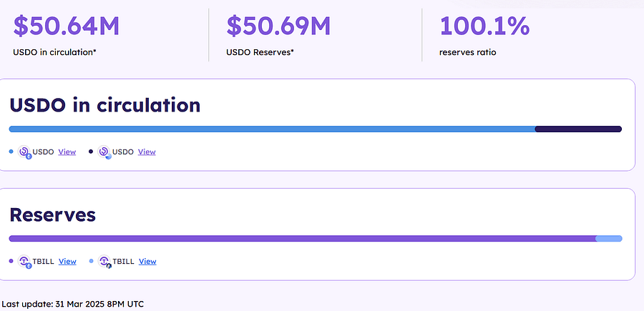Viewport: 644px width, 311px height.
Task: Click the light blue end of the Reserves bar
Action: (x=609, y=239)
